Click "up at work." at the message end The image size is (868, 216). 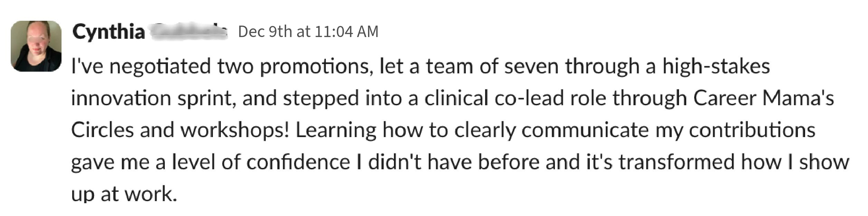pyautogui.click(x=124, y=194)
